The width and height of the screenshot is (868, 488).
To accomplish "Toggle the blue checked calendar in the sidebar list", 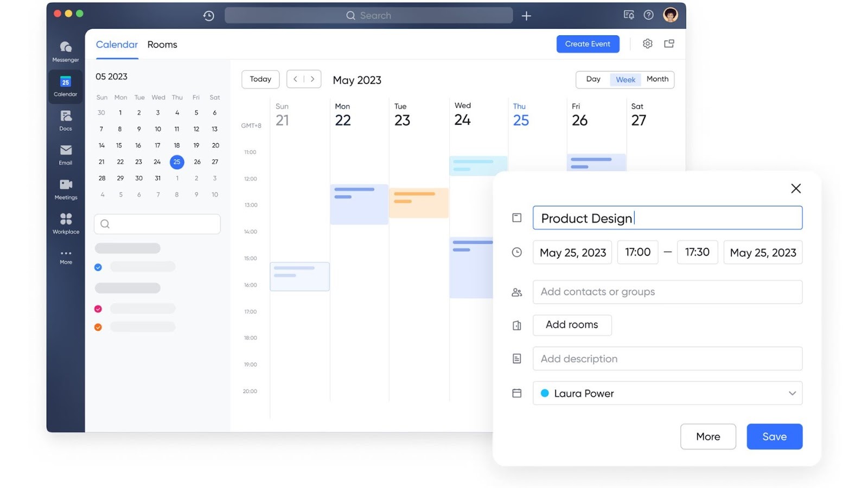I will tap(98, 267).
